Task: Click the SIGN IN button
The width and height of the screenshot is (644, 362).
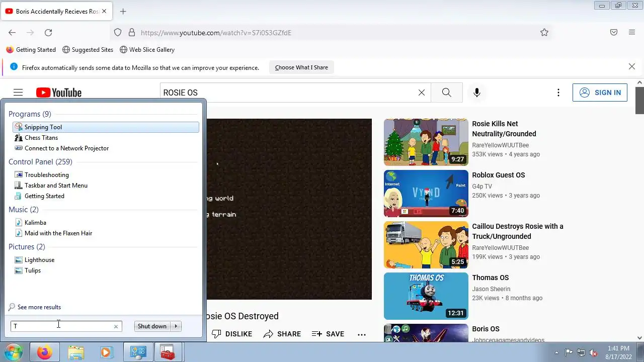Action: (x=600, y=93)
